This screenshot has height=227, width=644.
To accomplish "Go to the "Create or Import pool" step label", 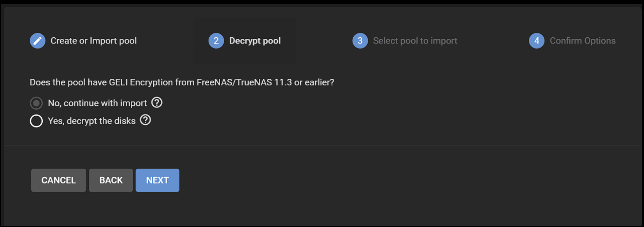I will point(93,41).
